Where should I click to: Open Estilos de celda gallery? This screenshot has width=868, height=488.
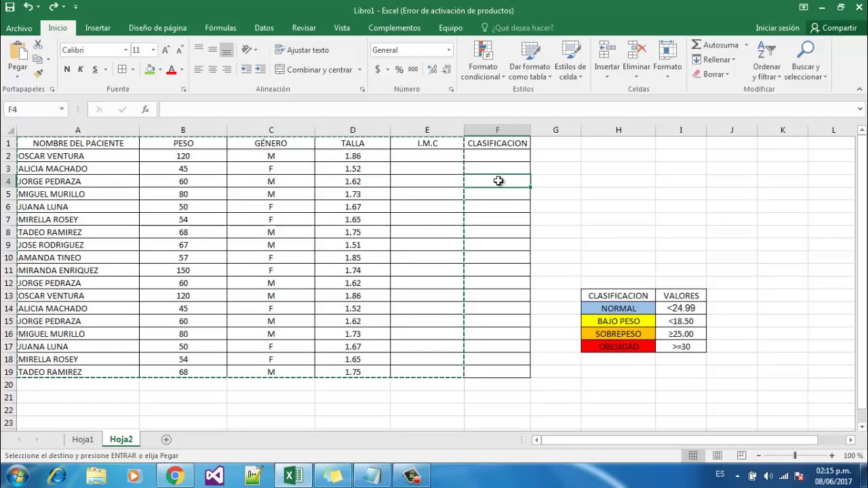570,61
